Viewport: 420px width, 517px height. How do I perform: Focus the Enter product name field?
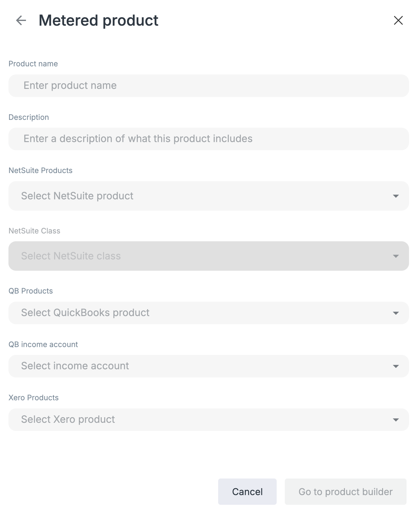coord(208,86)
